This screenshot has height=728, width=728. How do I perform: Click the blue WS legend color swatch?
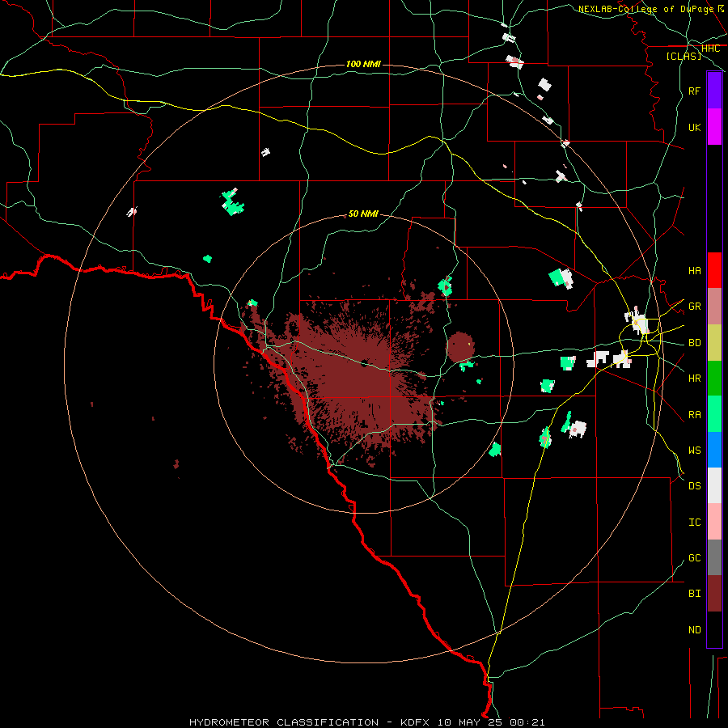[714, 450]
